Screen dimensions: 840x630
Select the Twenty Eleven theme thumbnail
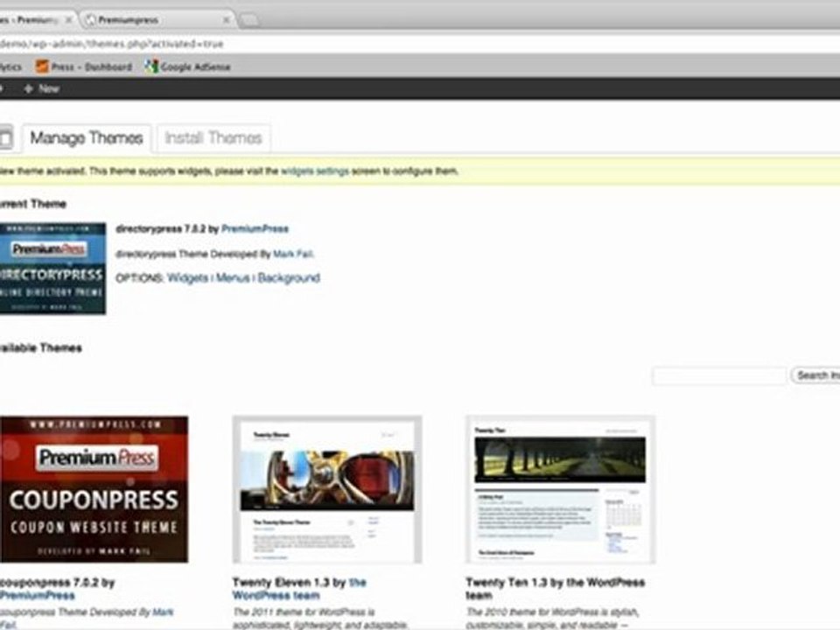(326, 490)
